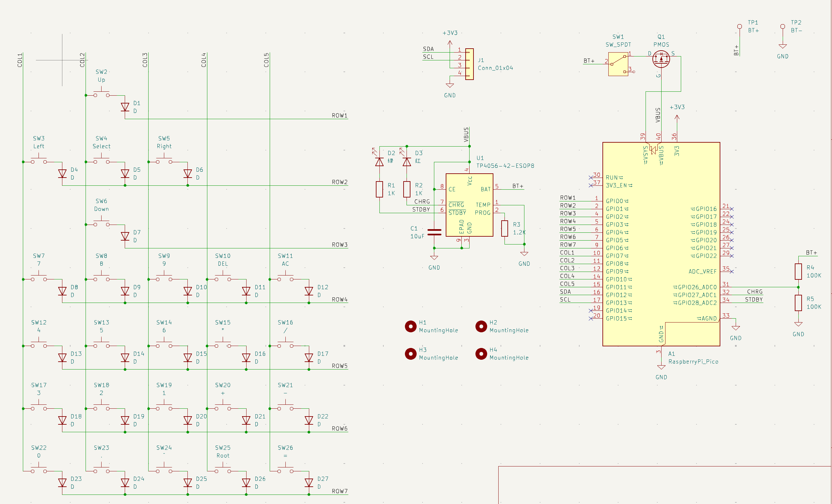Select resistor R2 1K

(x=407, y=189)
